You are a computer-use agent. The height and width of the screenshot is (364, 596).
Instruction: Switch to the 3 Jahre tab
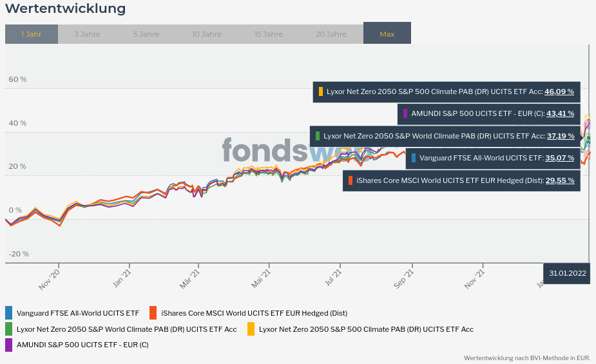pyautogui.click(x=87, y=34)
